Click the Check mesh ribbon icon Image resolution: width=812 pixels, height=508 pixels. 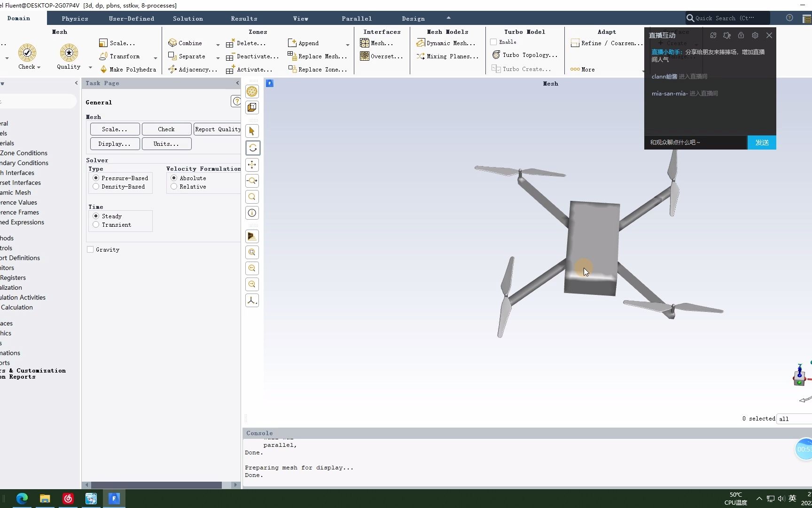pyautogui.click(x=27, y=53)
